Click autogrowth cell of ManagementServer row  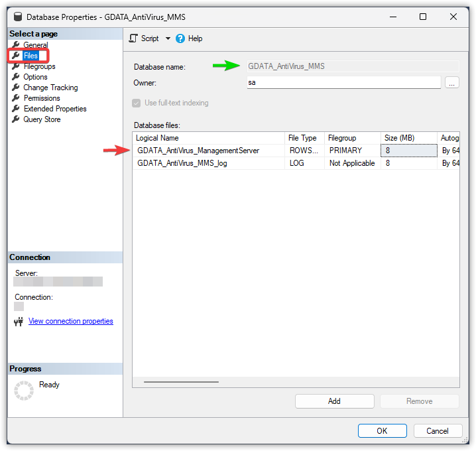pyautogui.click(x=448, y=151)
